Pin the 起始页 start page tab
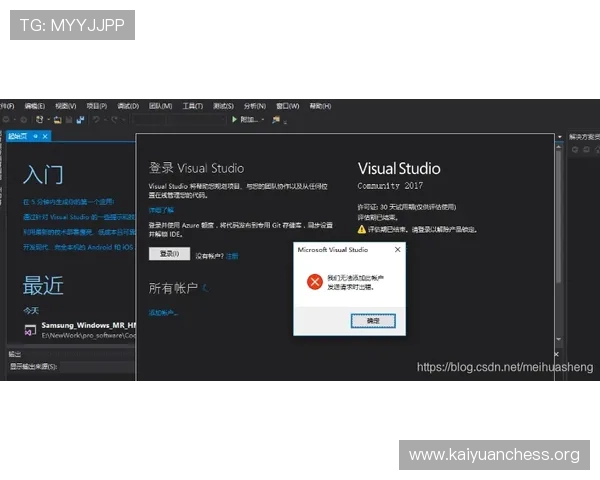This screenshot has width=600, height=480. point(35,135)
